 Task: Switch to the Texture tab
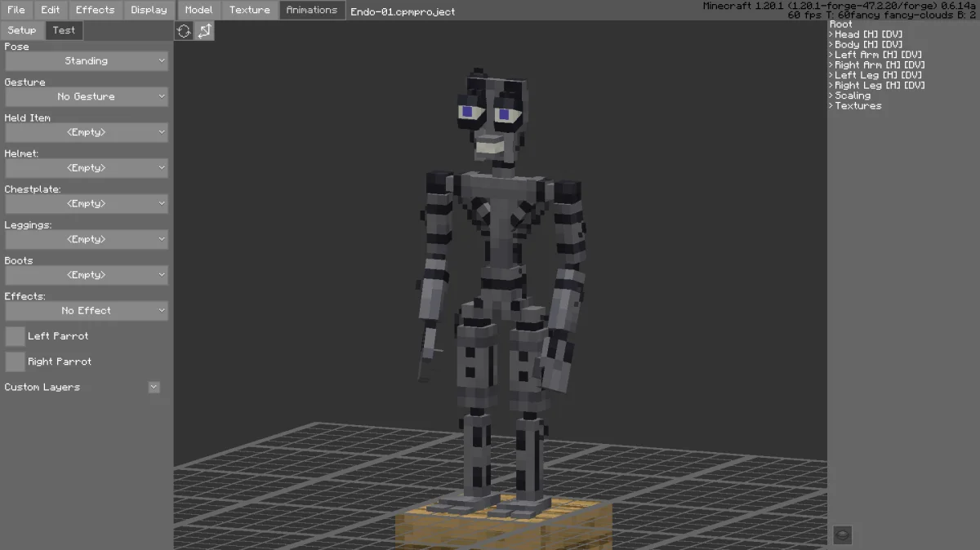coord(250,10)
